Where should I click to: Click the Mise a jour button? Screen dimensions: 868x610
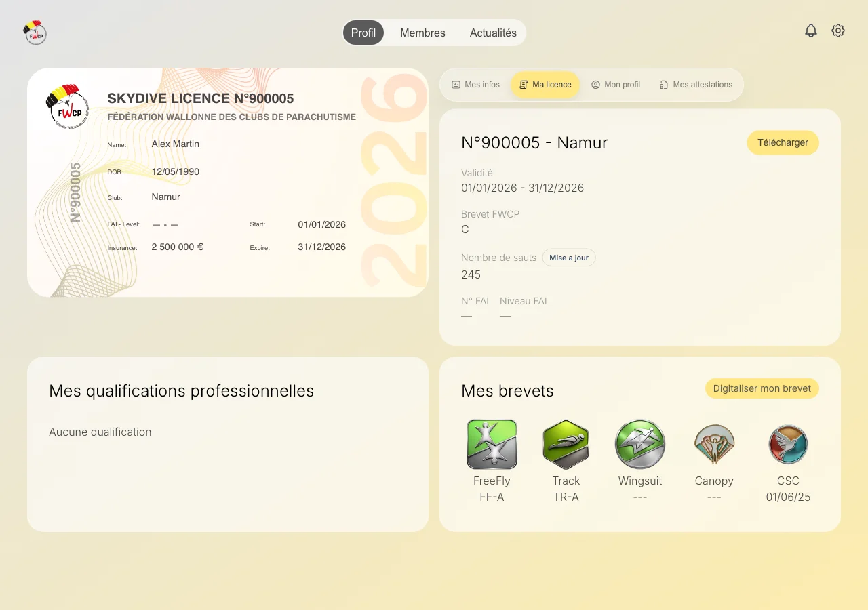569,258
